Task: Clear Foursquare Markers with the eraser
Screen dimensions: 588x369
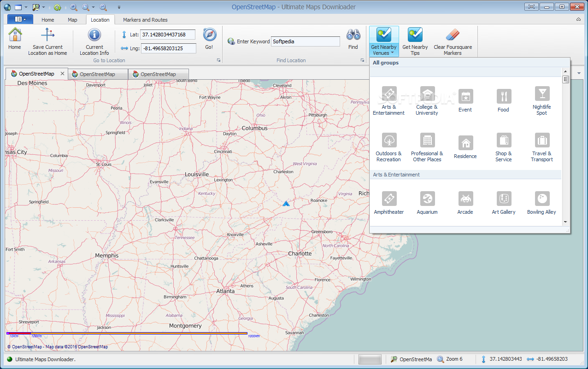Action: [453, 41]
